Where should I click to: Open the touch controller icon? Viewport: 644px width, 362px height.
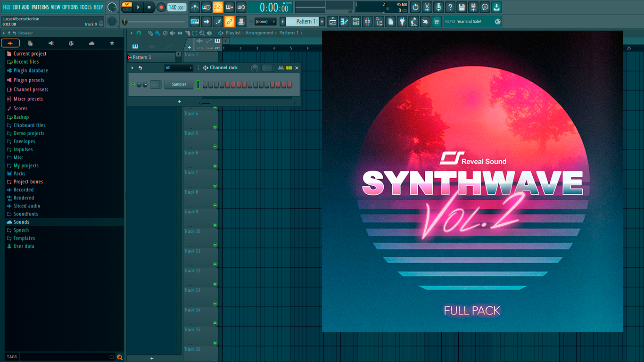tap(425, 21)
